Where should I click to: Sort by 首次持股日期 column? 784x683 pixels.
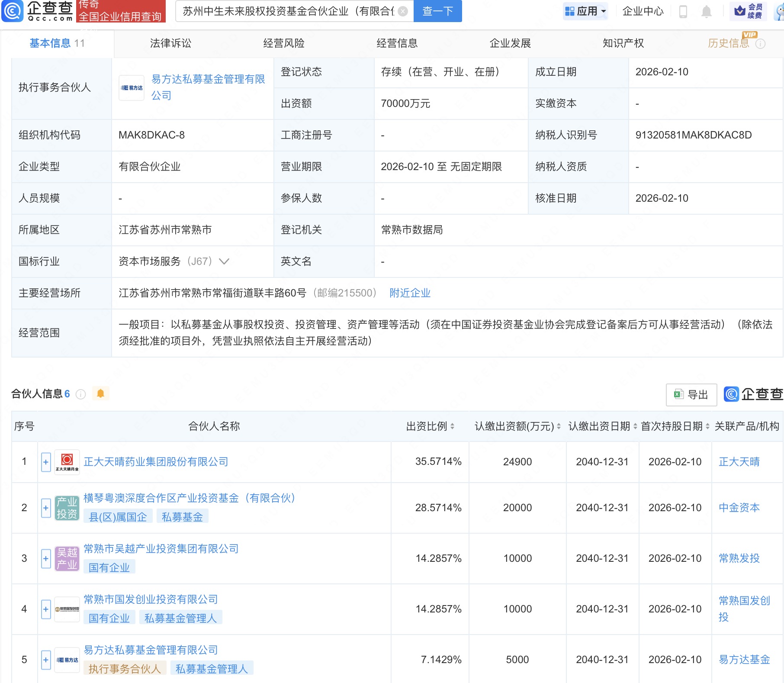pos(707,426)
